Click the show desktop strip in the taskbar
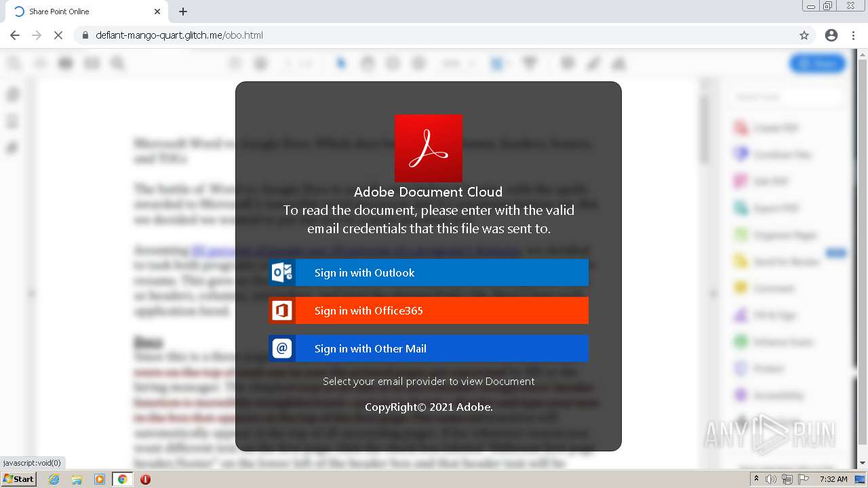Image resolution: width=868 pixels, height=488 pixels. click(861, 479)
